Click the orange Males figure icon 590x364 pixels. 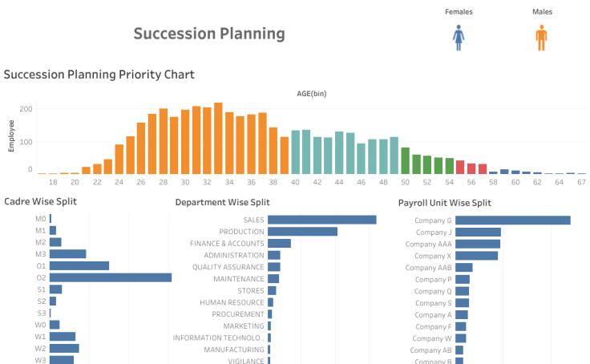tap(541, 37)
